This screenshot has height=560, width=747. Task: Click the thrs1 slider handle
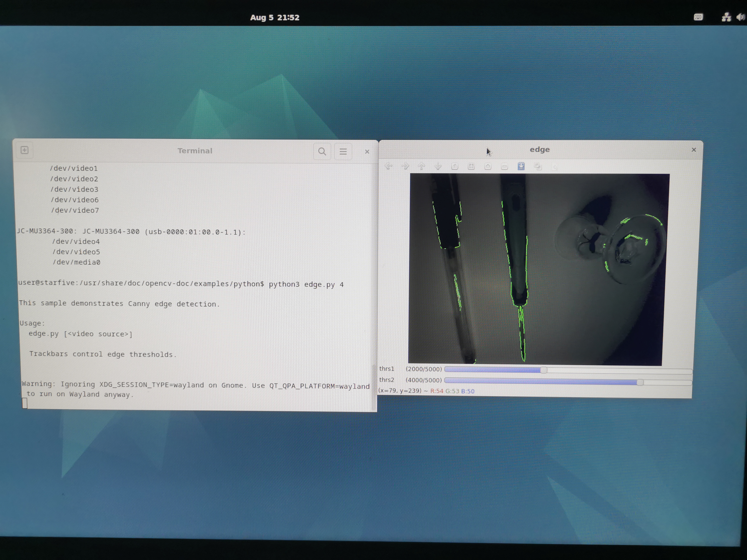point(543,370)
